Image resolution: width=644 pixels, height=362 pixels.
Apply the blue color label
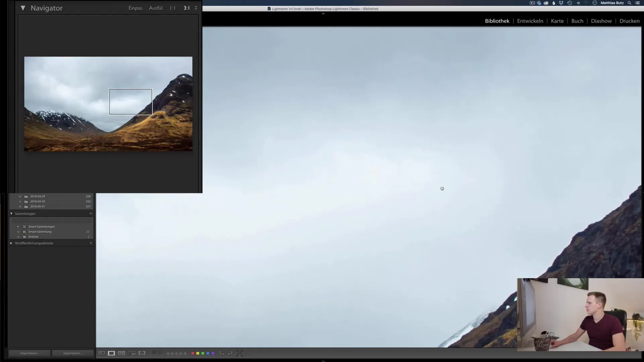pyautogui.click(x=208, y=353)
